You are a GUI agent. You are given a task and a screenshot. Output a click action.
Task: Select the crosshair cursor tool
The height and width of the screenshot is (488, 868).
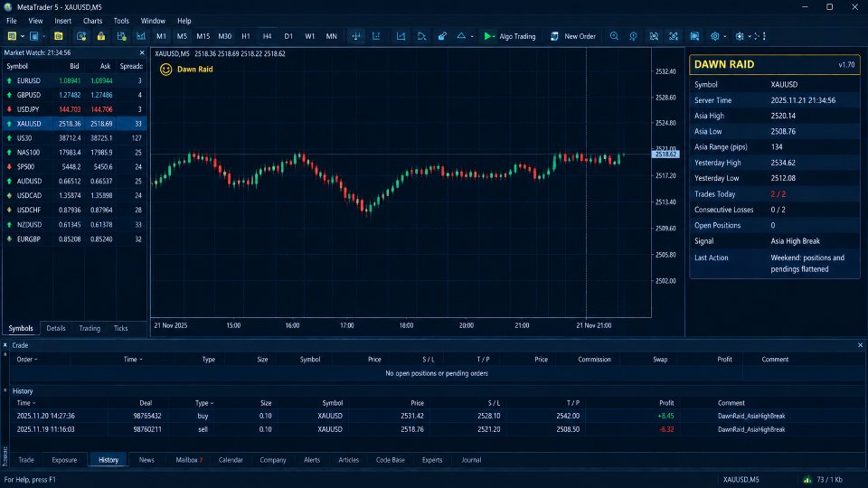click(x=356, y=36)
